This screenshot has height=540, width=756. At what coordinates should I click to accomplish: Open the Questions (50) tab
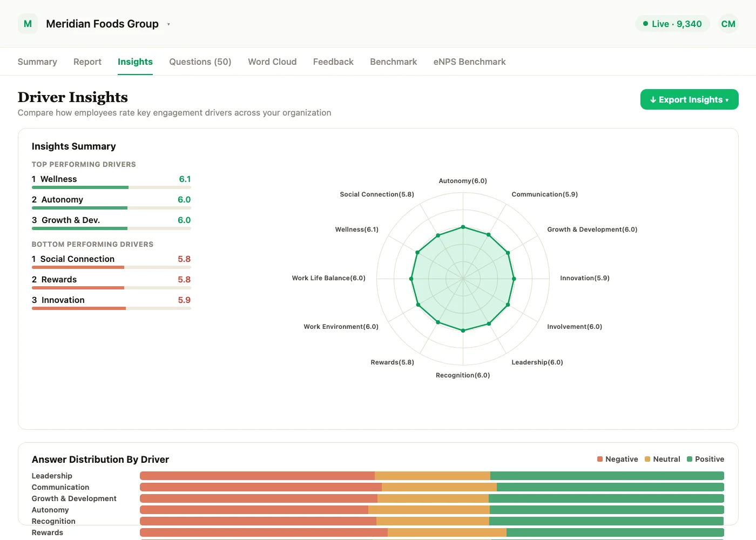(200, 62)
